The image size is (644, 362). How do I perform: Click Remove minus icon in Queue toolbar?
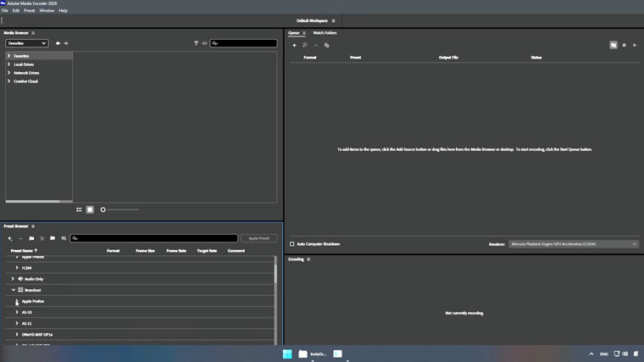tap(316, 45)
